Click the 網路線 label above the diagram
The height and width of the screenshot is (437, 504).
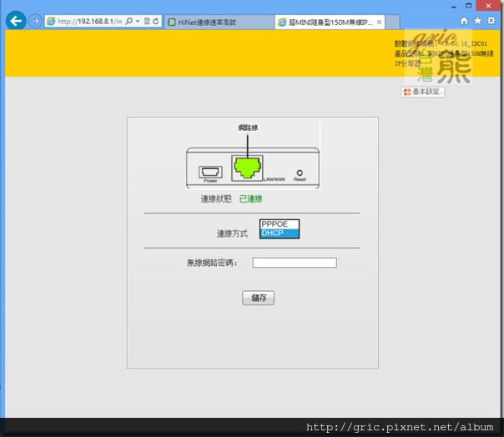[248, 128]
